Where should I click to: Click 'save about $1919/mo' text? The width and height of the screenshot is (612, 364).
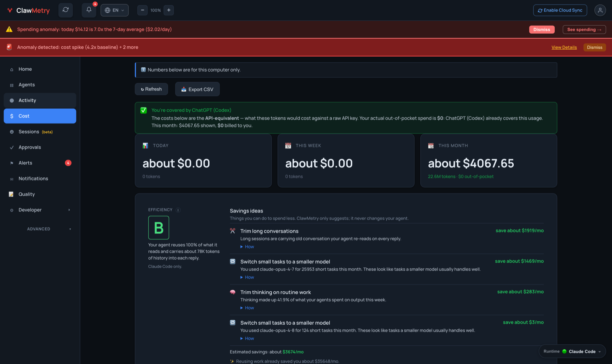519,231
